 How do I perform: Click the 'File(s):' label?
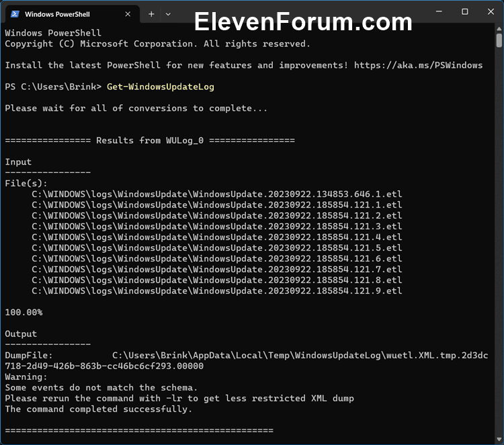pyautogui.click(x=26, y=184)
